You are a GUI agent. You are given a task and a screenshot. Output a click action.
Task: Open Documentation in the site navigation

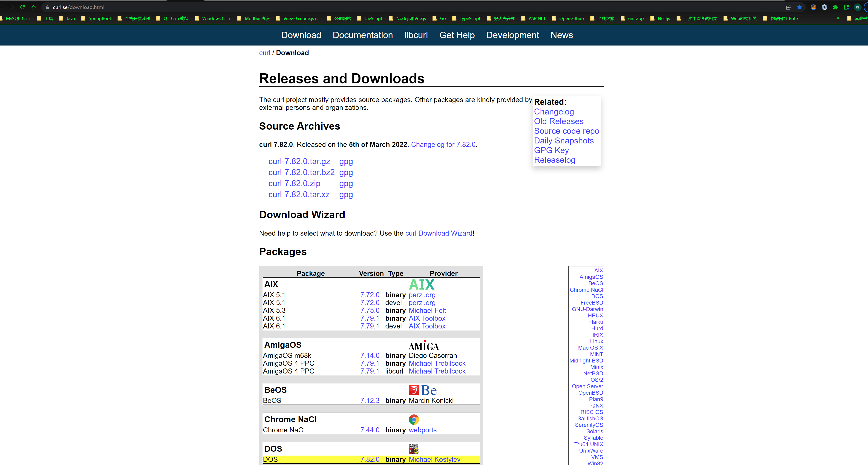(363, 35)
